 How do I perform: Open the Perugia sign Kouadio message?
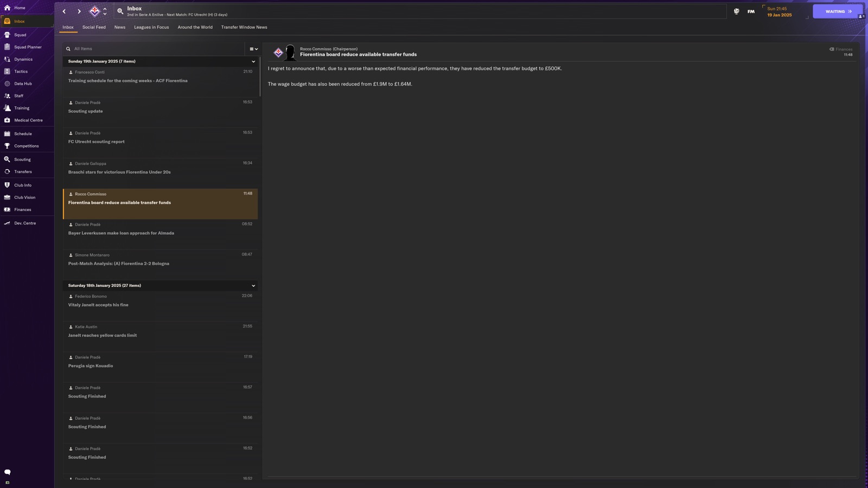[160, 367]
